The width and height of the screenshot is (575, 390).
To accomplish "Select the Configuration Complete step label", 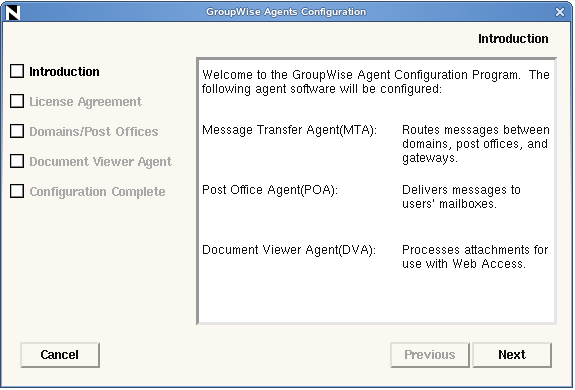I will [97, 192].
